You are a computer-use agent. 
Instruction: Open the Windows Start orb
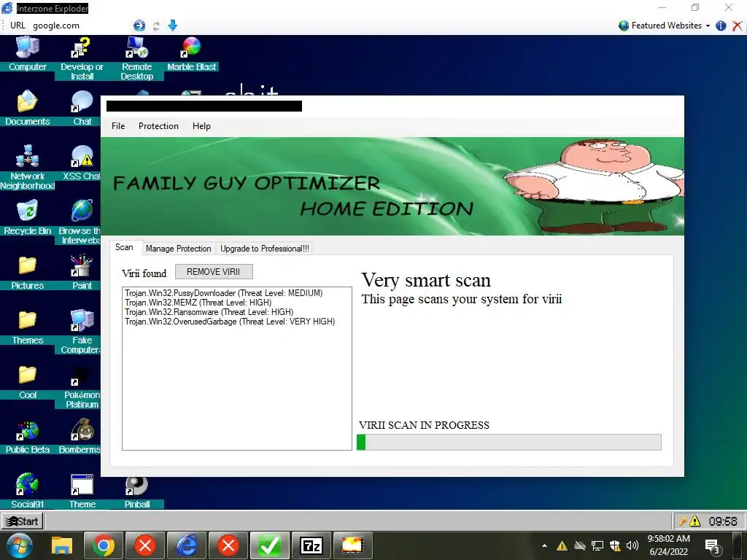[19, 545]
